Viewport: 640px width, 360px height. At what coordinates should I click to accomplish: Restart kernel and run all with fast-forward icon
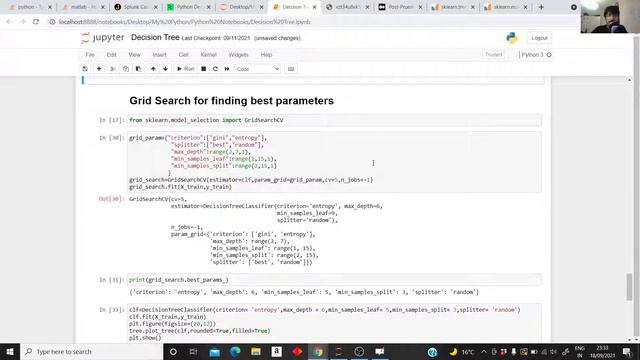pos(227,69)
